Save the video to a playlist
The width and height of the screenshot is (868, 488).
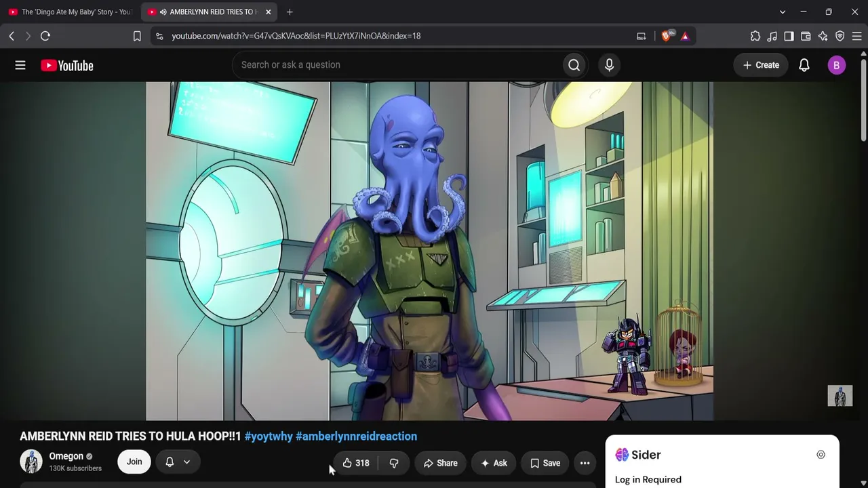pos(545,463)
